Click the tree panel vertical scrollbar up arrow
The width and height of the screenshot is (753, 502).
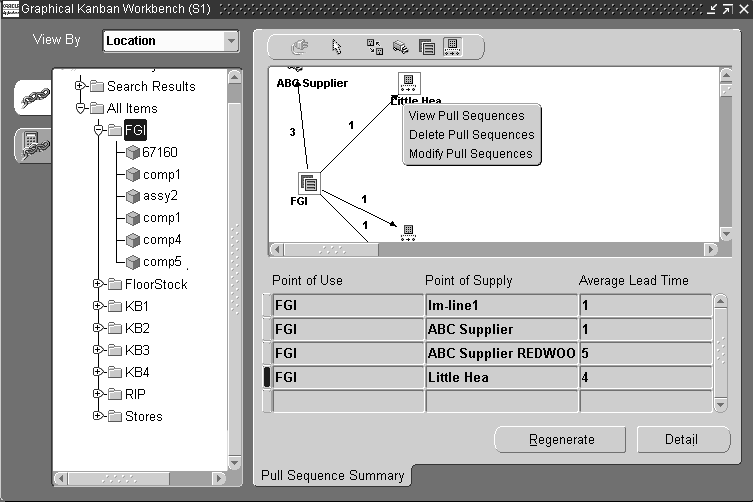click(x=234, y=77)
